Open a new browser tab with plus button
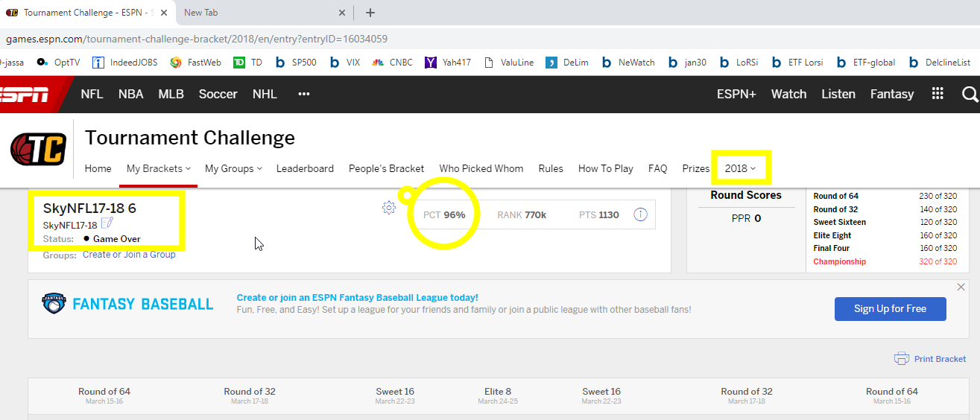 pos(370,13)
